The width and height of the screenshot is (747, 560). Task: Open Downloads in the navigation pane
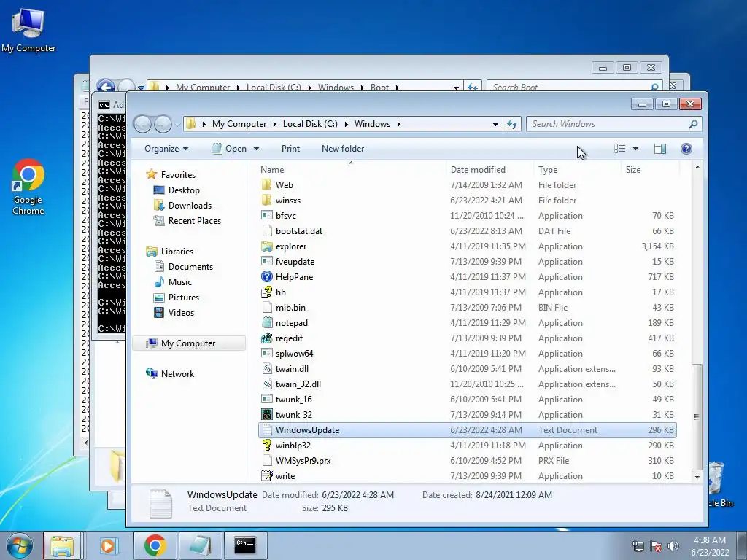[x=190, y=205]
